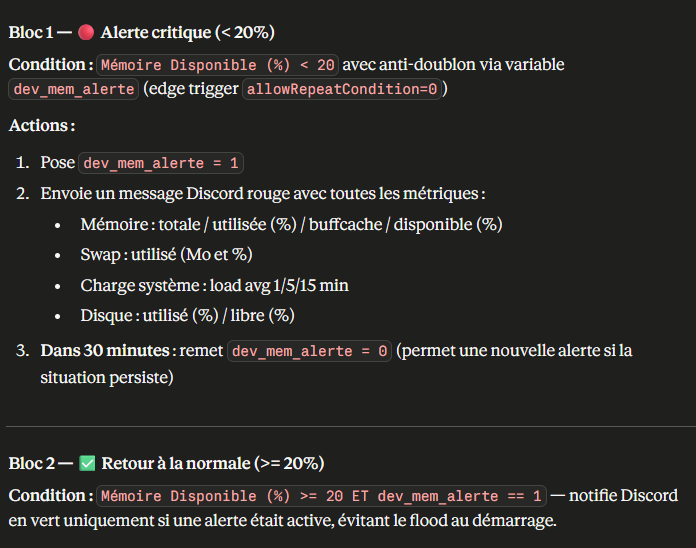The height and width of the screenshot is (548, 696).
Task: Click the "Charge système : load avg" bullet
Action: [214, 285]
